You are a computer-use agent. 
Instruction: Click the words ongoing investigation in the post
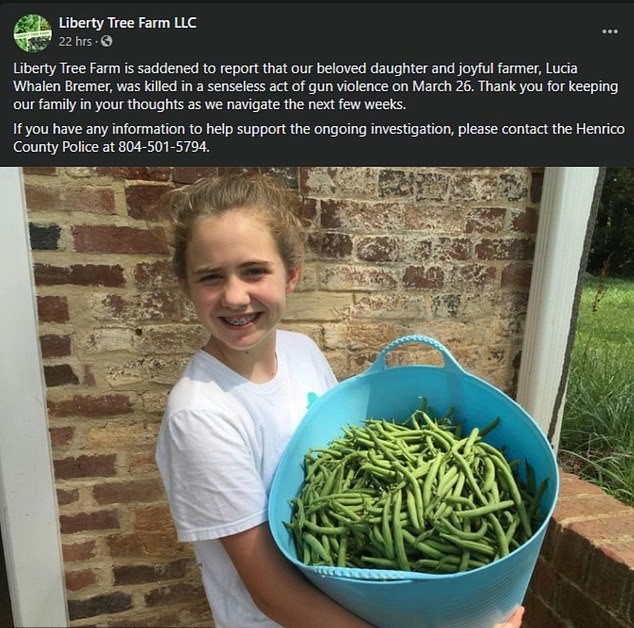(x=397, y=129)
